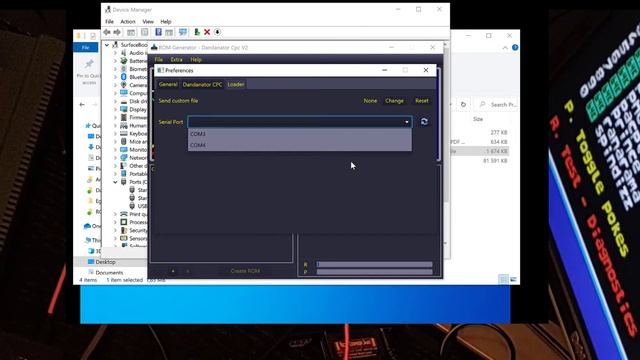Toggle the console tree button in Device Manager
640x360 pixels.
click(131, 32)
